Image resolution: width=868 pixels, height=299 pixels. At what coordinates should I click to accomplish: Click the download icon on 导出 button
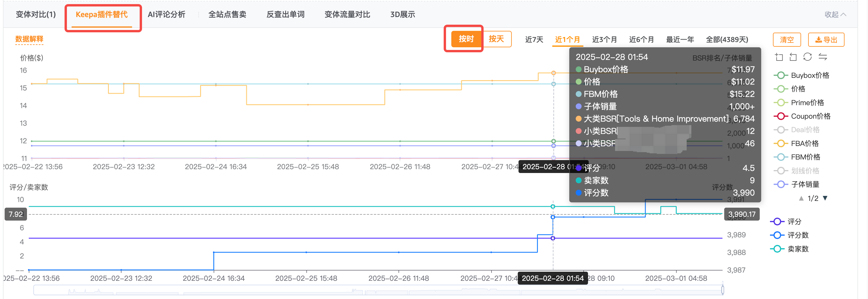point(818,40)
